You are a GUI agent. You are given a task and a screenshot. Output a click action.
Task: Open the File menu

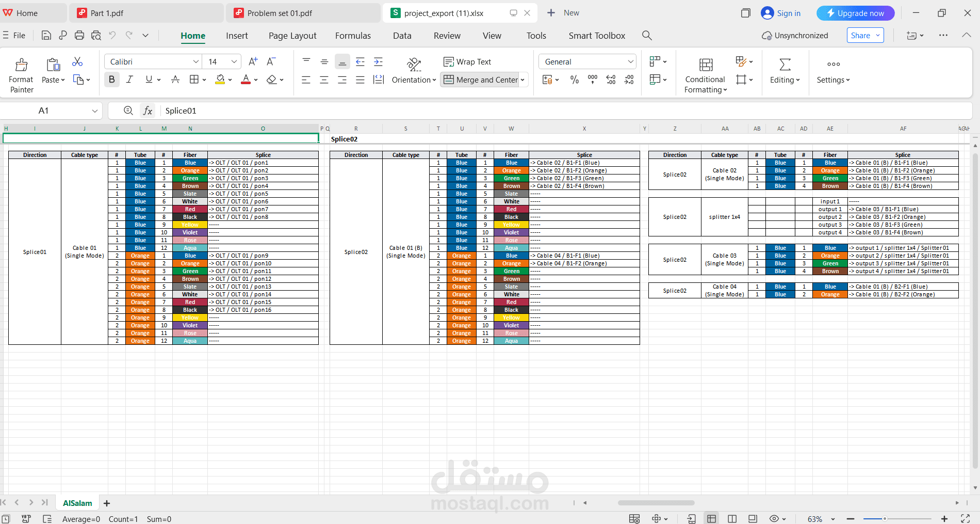pos(14,35)
